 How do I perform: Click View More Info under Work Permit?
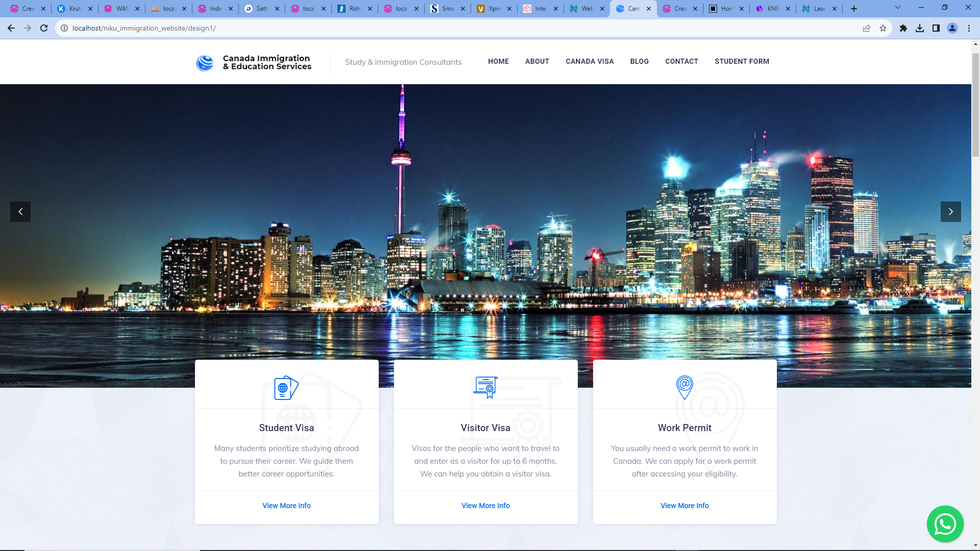[x=684, y=506]
